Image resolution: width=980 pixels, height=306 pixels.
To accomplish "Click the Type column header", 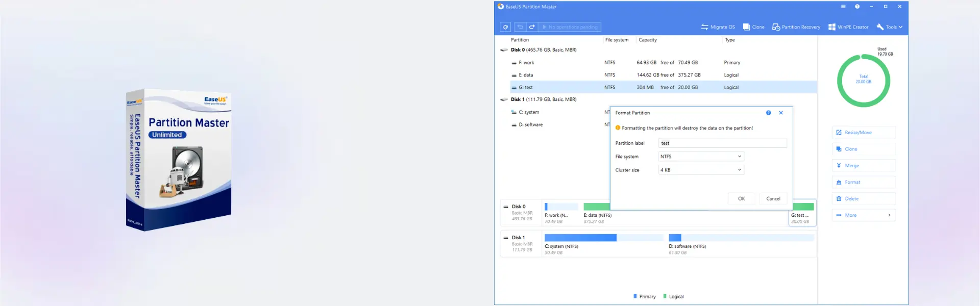I will [730, 40].
